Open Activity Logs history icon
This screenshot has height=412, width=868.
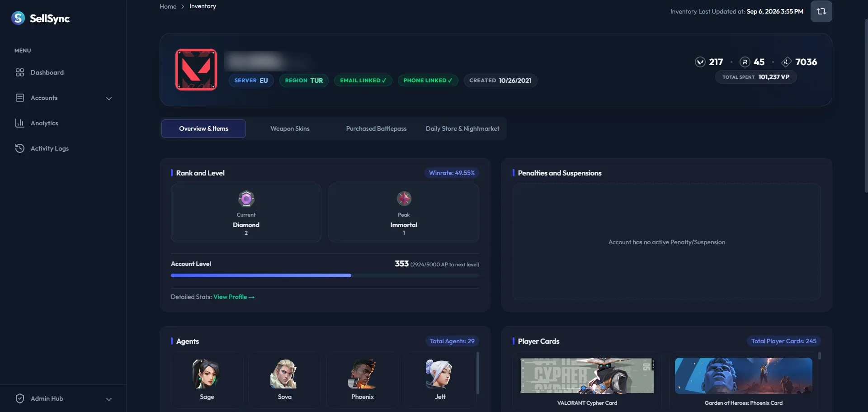(19, 148)
